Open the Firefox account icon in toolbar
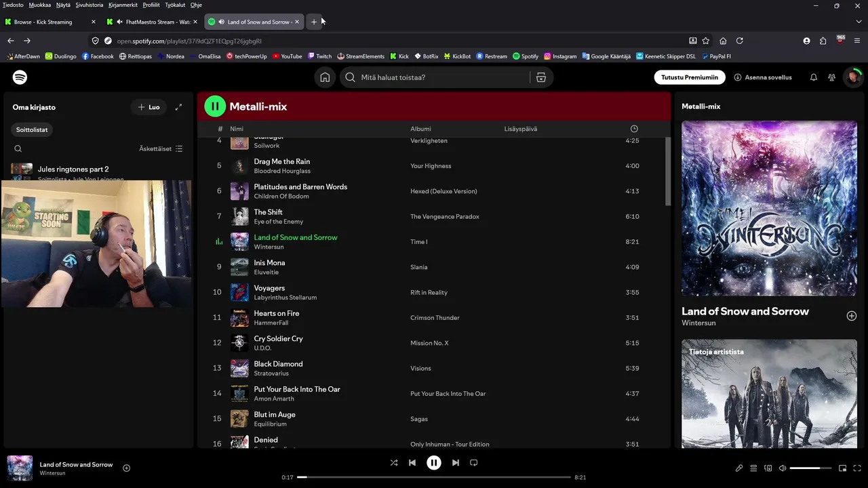The height and width of the screenshot is (488, 868). tap(806, 41)
